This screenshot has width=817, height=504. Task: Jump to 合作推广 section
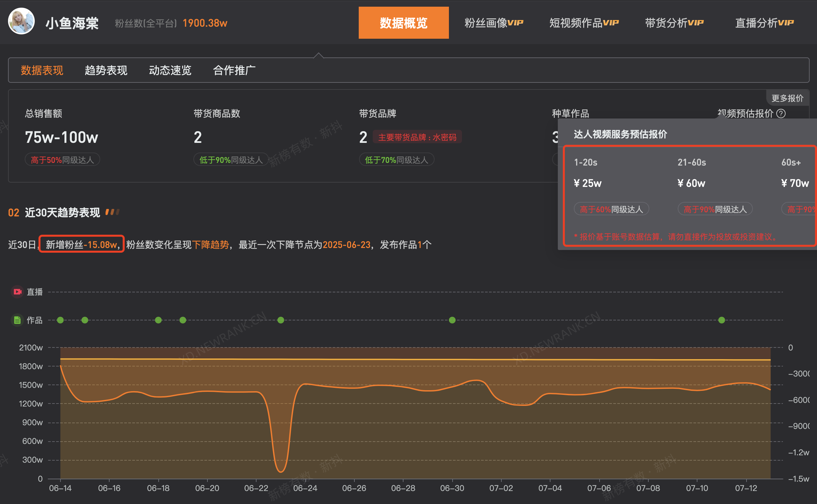pyautogui.click(x=234, y=70)
